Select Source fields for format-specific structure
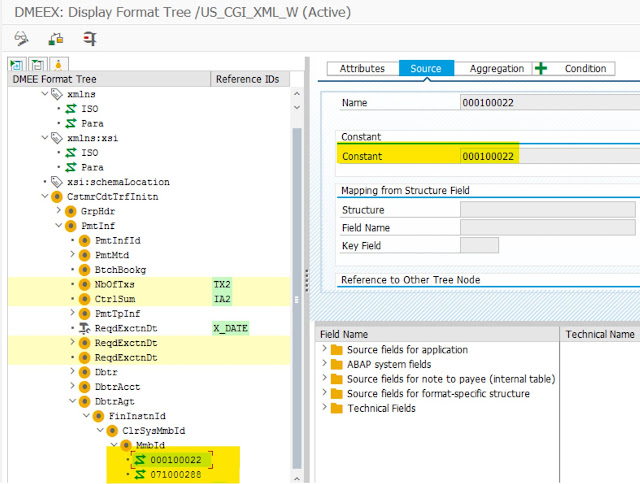 point(438,394)
